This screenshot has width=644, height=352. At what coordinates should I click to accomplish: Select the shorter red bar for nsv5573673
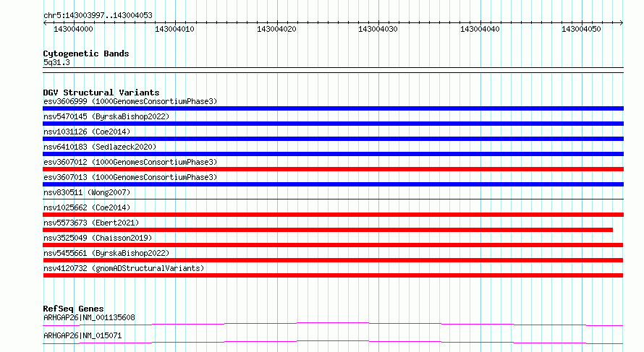[328, 230]
